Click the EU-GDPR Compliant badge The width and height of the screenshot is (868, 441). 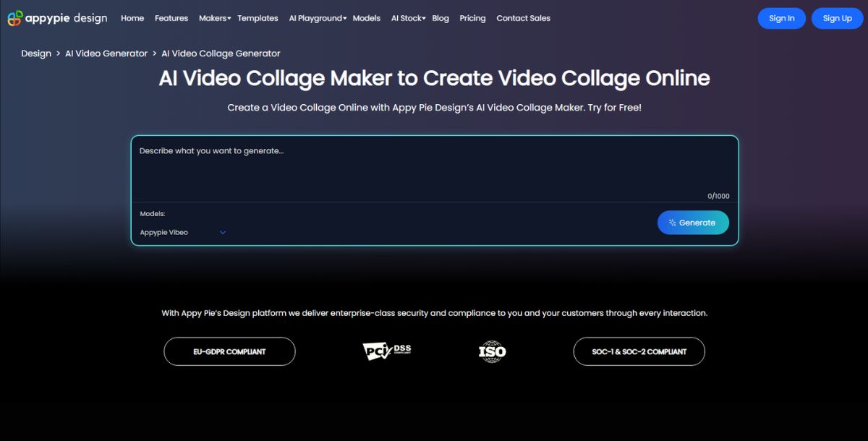click(x=229, y=351)
